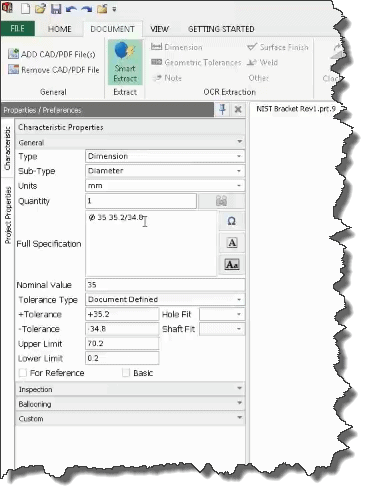Click the Smart Extract button
The width and height of the screenshot is (376, 503).
[125, 63]
